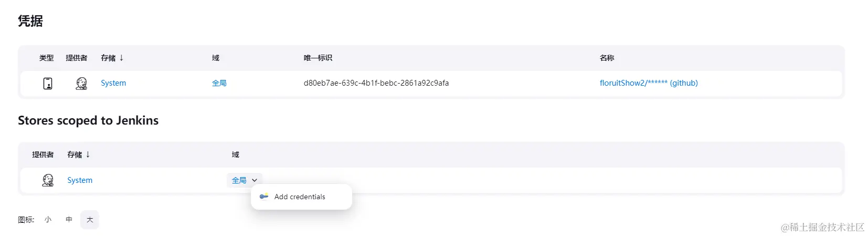The width and height of the screenshot is (868, 236).
Task: Expand the 全局 domain dropdown chevron
Action: pos(255,180)
